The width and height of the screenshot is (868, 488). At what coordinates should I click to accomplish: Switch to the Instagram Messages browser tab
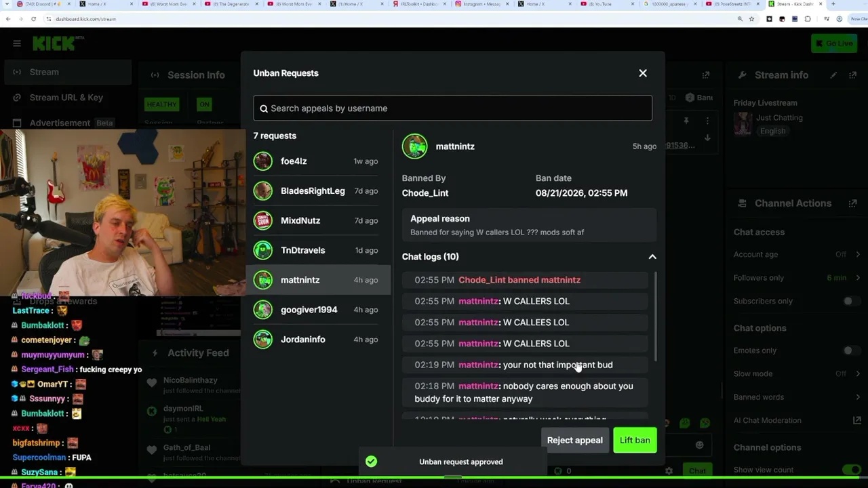click(x=481, y=4)
